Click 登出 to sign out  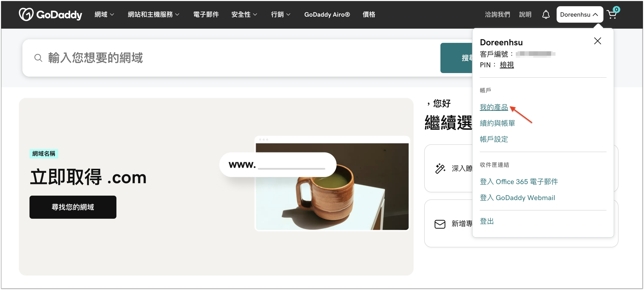point(487,221)
